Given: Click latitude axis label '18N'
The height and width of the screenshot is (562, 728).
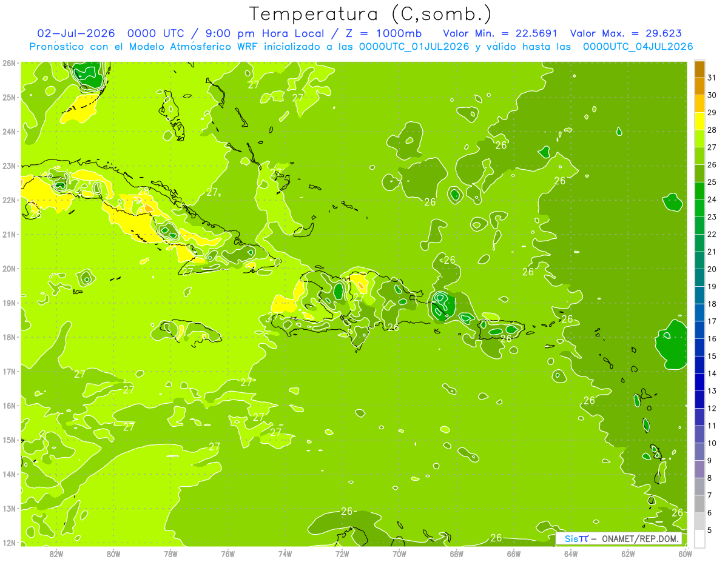Looking at the screenshot, I should (9, 337).
